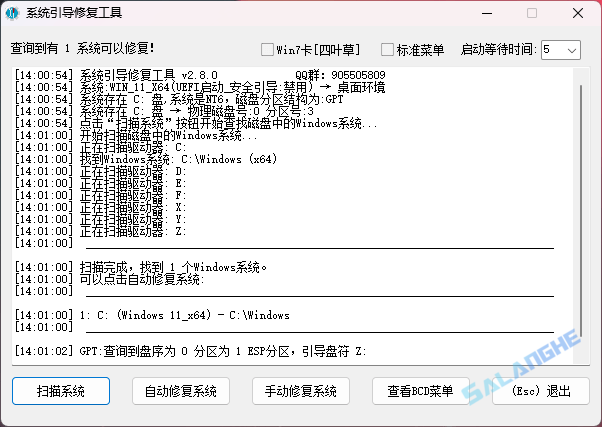Click log entry 1: C: (Windows 11_x64)
The width and height of the screenshot is (602, 427).
pos(152,315)
